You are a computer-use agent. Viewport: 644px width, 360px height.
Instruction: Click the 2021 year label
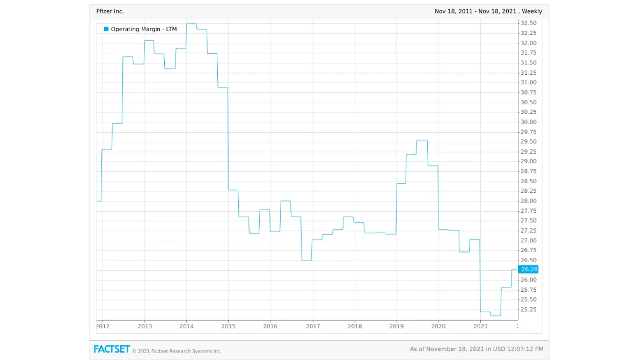pyautogui.click(x=481, y=326)
